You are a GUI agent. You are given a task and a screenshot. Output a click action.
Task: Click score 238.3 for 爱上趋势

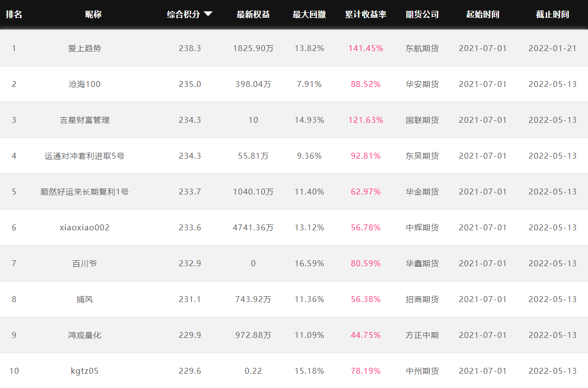pos(190,48)
